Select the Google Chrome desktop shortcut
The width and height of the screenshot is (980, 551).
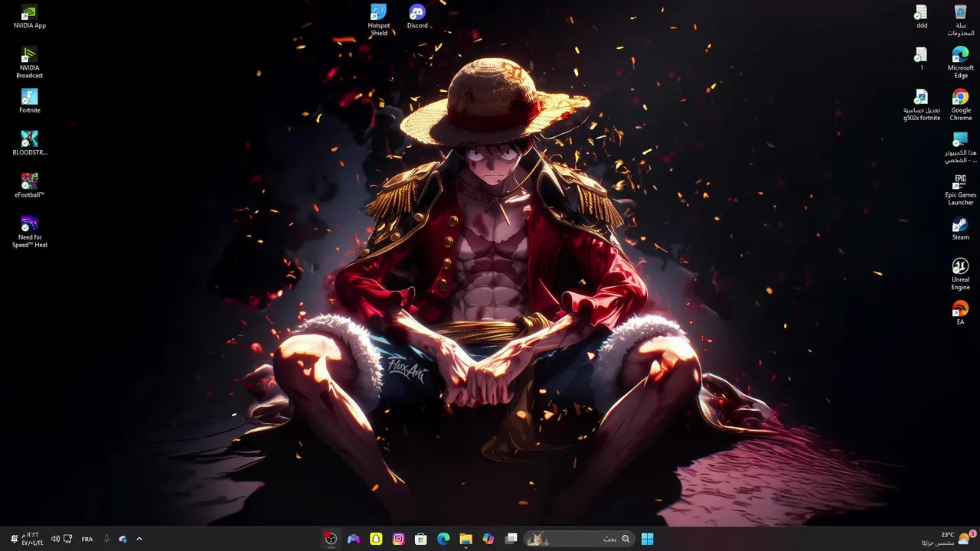pos(960,106)
